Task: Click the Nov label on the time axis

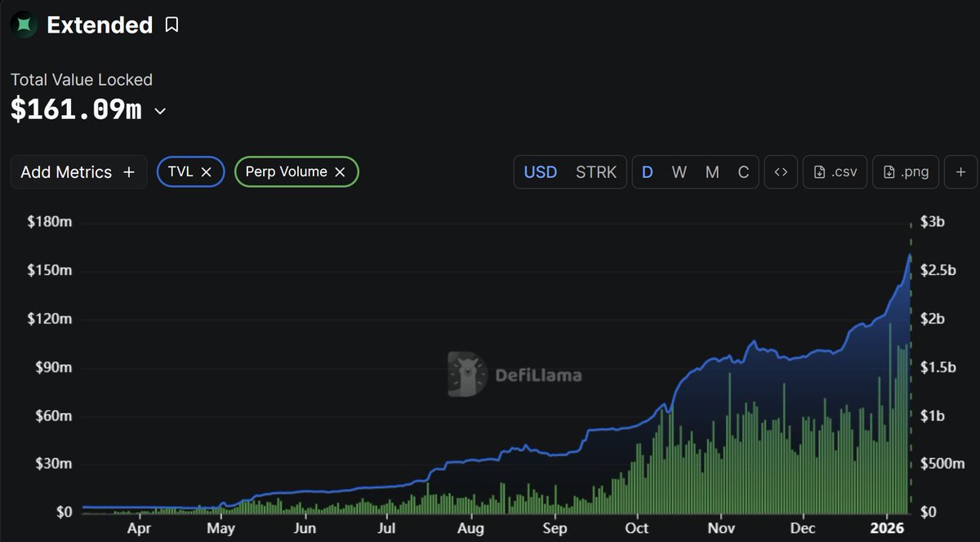Action: 721,528
